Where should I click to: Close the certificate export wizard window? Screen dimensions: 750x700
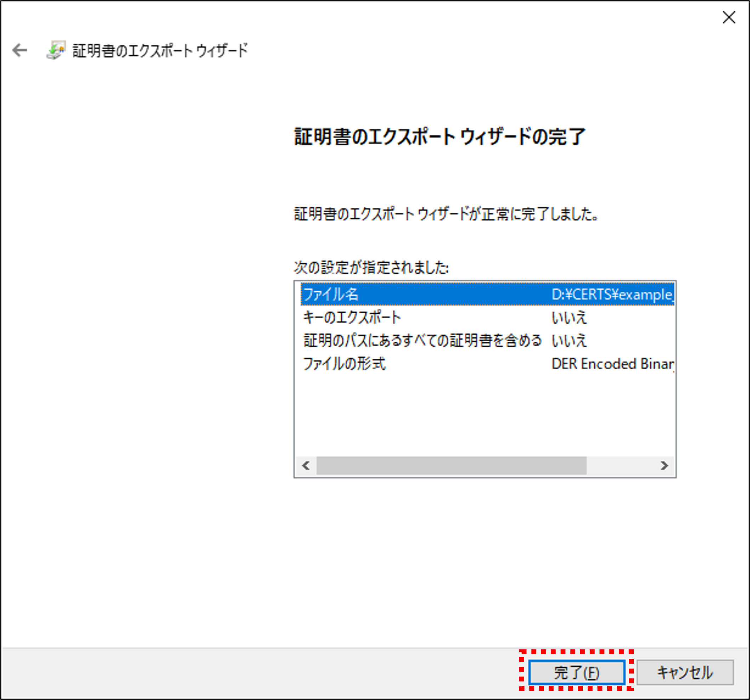tap(729, 18)
